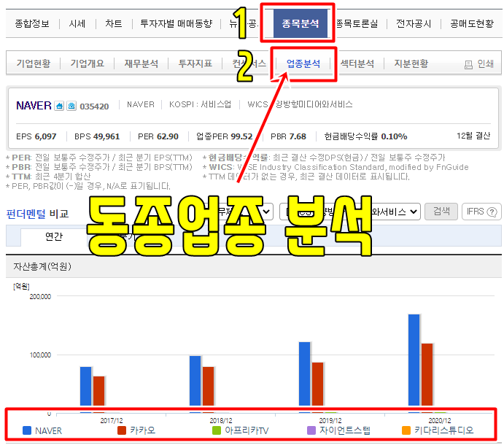Click the phone icon next to NAVER
The image size is (504, 445).
point(71,106)
